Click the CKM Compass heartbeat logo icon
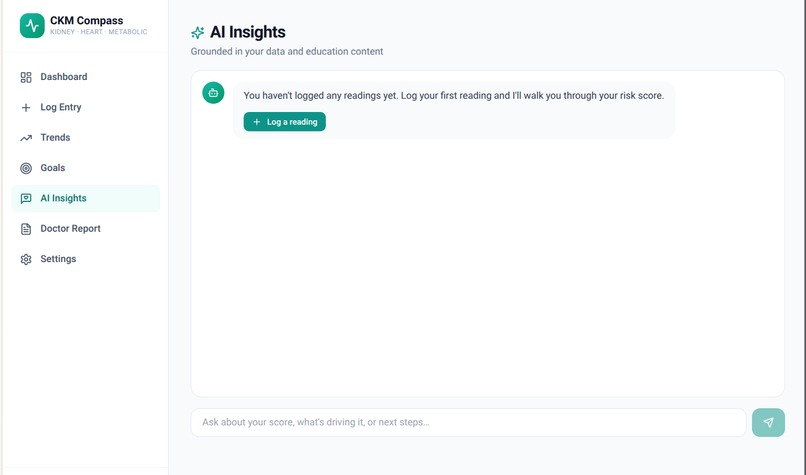Screen dimensions: 806x475 (x=32, y=25)
